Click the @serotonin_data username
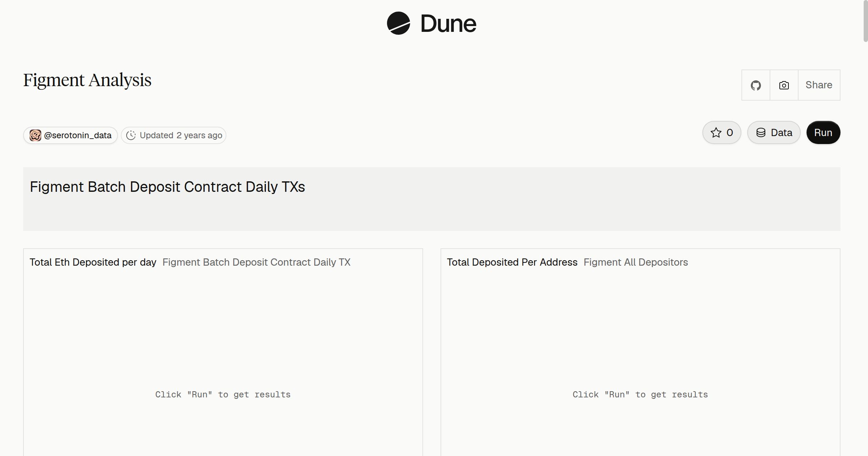The width and height of the screenshot is (868, 456). (78, 135)
